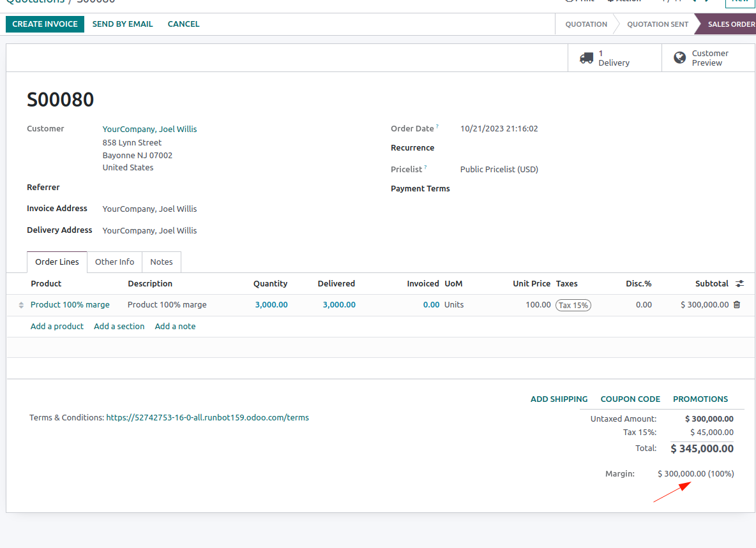The width and height of the screenshot is (756, 548).
Task: Click the S00080 order title
Action: pyautogui.click(x=60, y=100)
